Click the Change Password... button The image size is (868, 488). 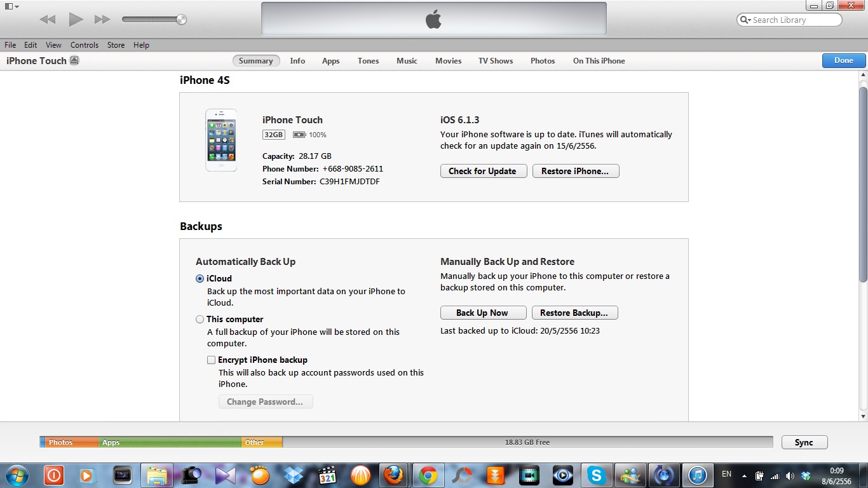click(266, 402)
